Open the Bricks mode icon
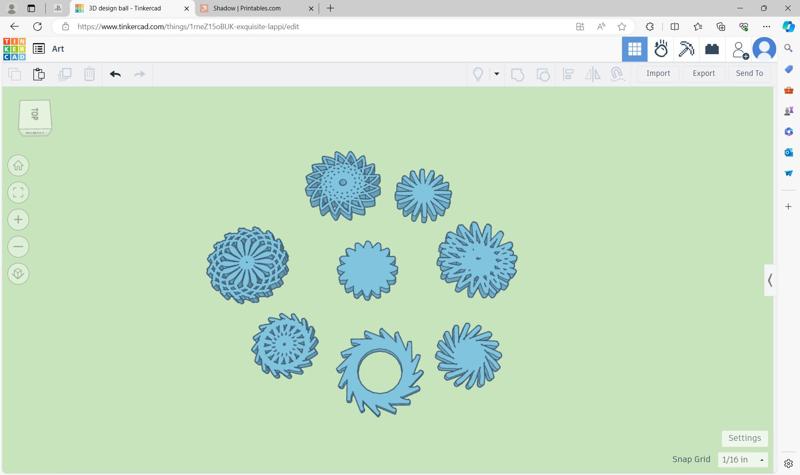The image size is (800, 475). click(x=712, y=49)
